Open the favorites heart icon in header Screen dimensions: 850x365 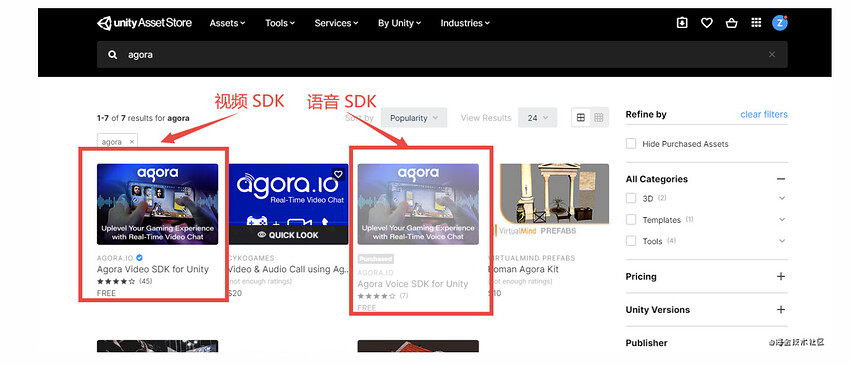coord(706,23)
